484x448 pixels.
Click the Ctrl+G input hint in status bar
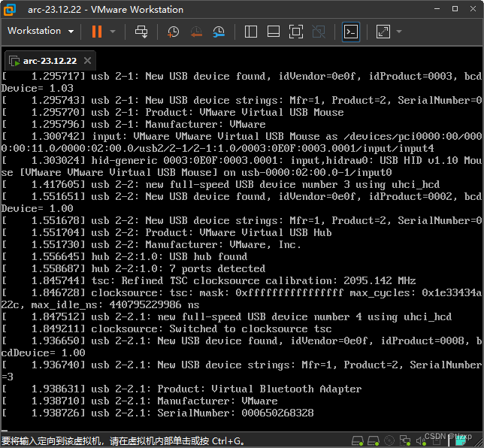tap(123, 441)
